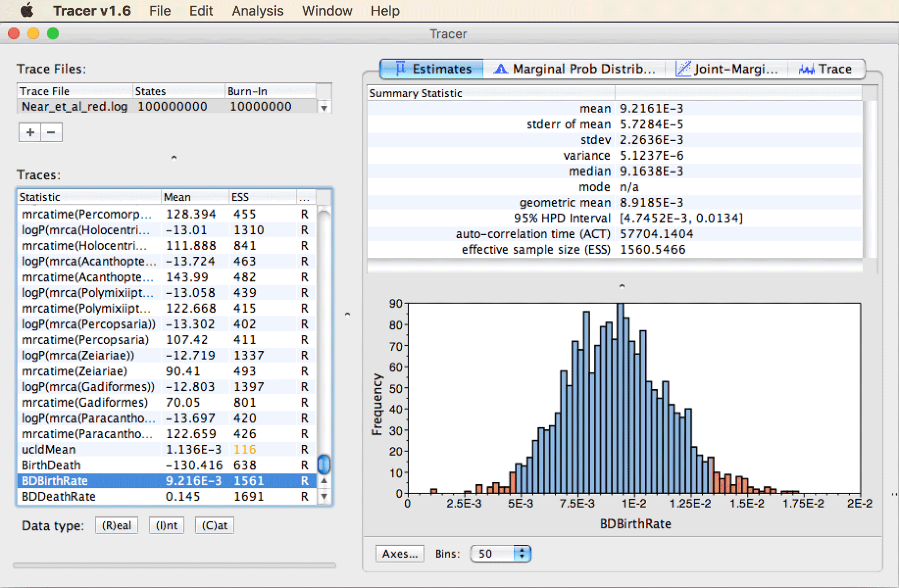Image resolution: width=899 pixels, height=588 pixels.
Task: Open the File menu
Action: pos(160,11)
